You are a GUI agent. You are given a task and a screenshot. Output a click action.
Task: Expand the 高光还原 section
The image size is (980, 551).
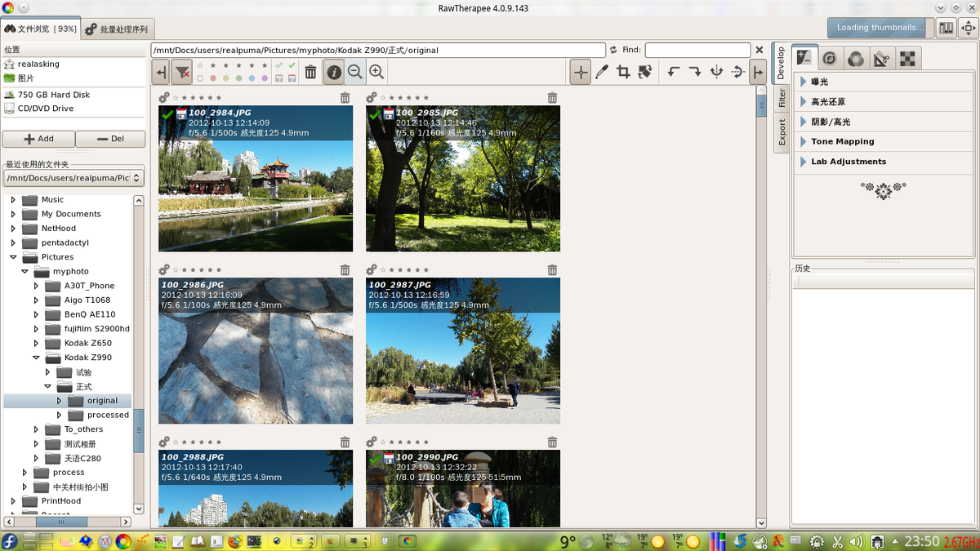(883, 102)
